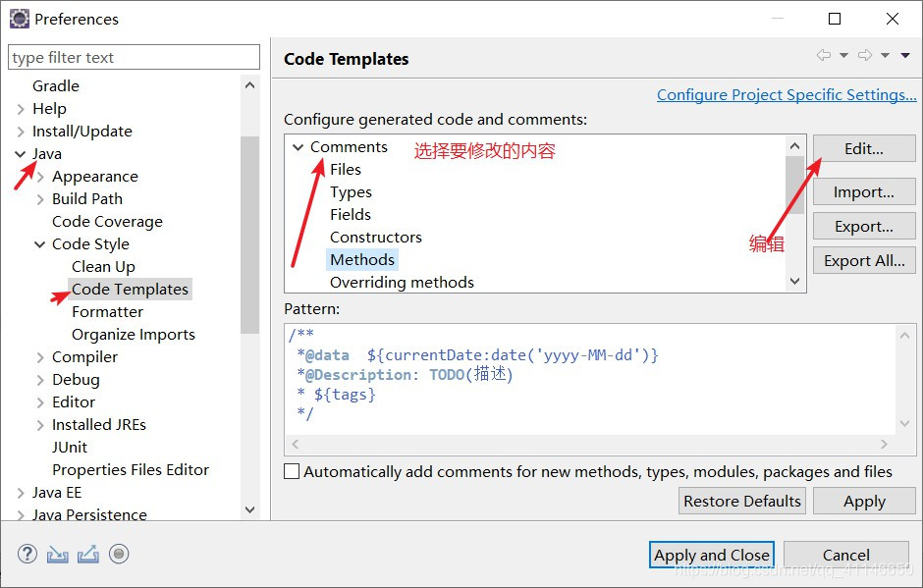The image size is (923, 588).
Task: Click the Edit... button
Action: click(863, 148)
